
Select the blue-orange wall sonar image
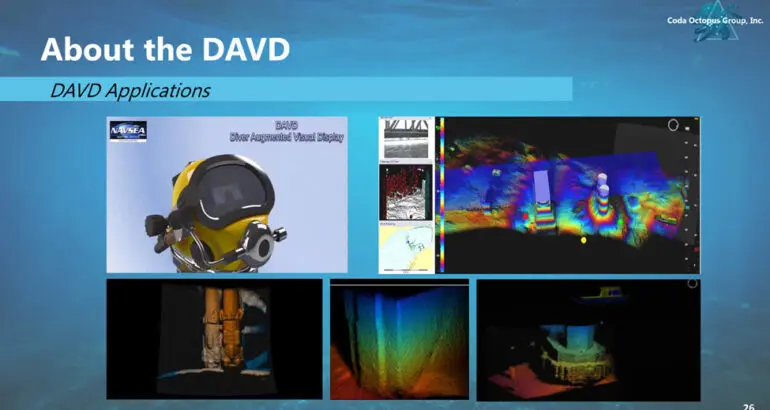[399, 340]
